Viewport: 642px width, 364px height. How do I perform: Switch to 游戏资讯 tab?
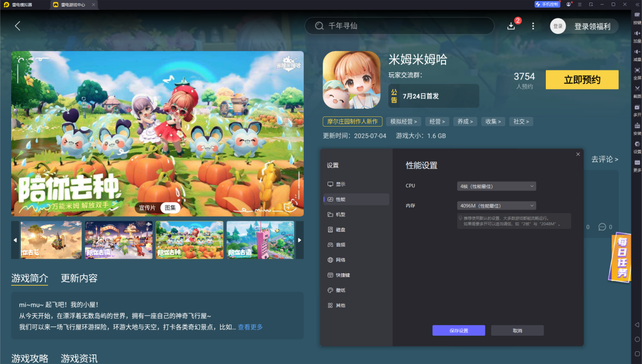coord(79,358)
